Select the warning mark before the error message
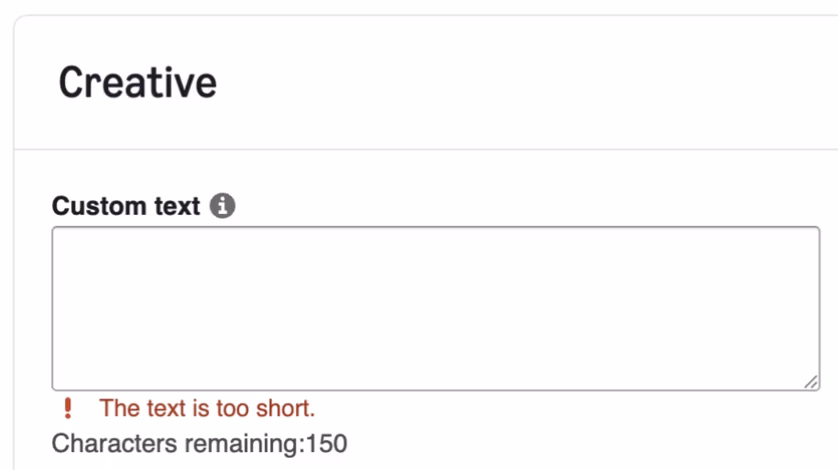 [x=68, y=408]
